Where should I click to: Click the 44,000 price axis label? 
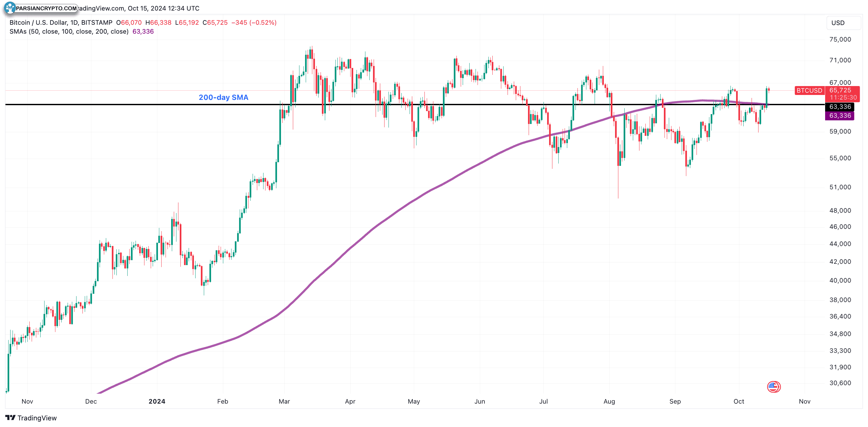(840, 244)
